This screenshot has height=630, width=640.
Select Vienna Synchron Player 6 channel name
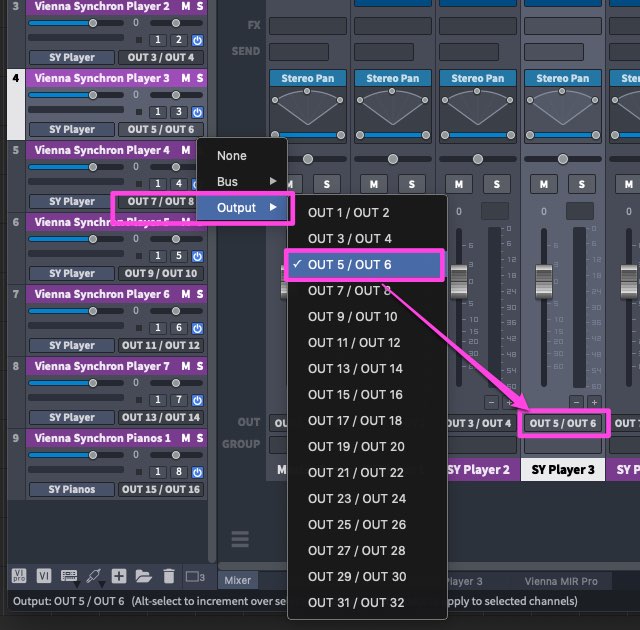pyautogui.click(x=102, y=294)
